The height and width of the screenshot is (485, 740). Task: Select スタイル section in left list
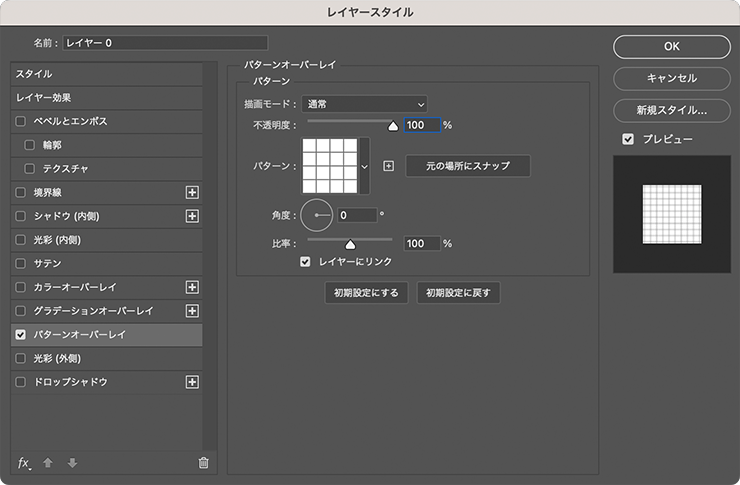pyautogui.click(x=107, y=74)
